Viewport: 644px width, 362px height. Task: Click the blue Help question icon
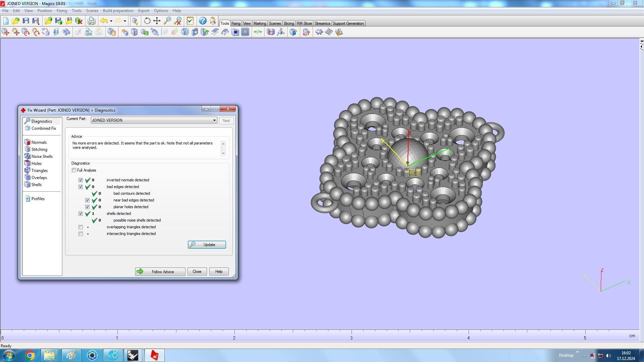click(x=203, y=21)
